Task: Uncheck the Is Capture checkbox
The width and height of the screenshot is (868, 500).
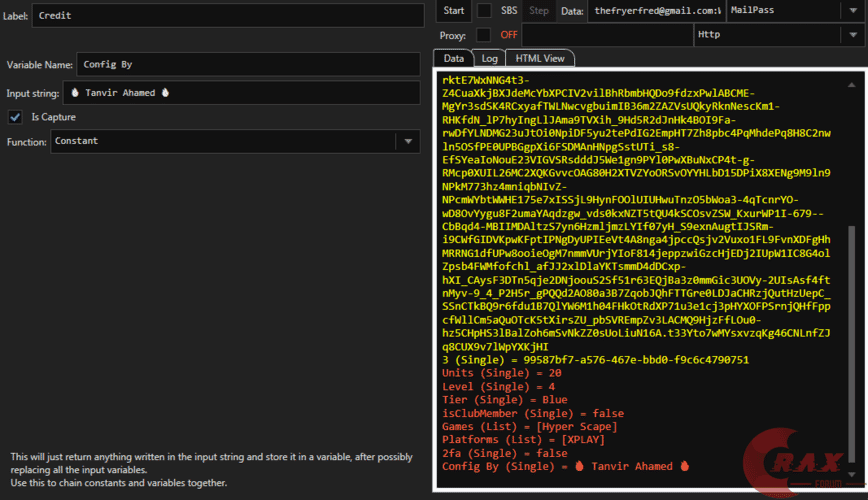Action: (x=15, y=117)
